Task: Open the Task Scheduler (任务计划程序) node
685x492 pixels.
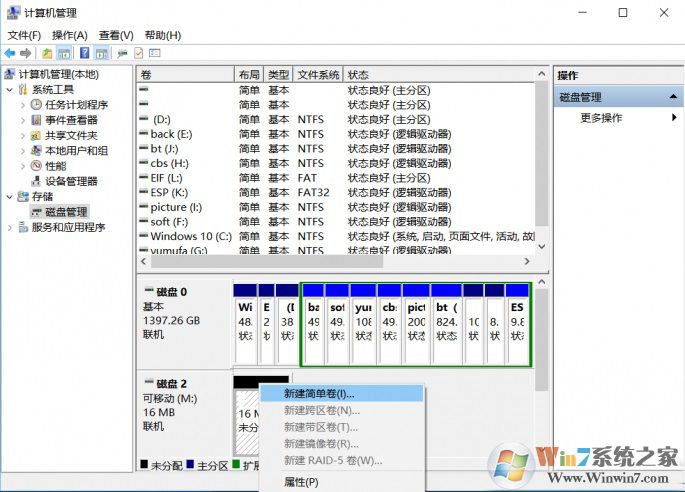Action: coord(75,105)
